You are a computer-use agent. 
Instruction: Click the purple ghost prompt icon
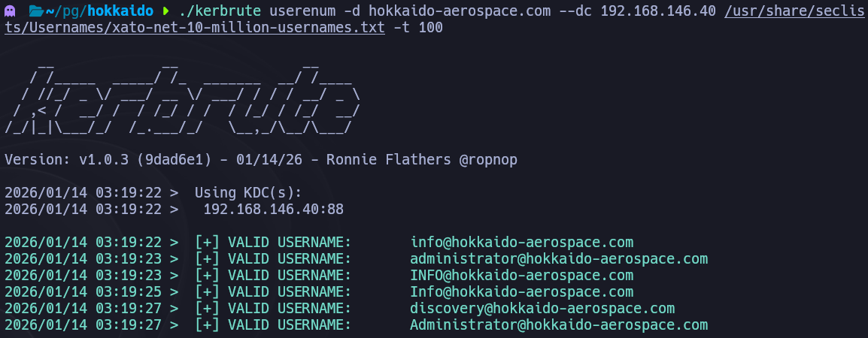(x=11, y=12)
